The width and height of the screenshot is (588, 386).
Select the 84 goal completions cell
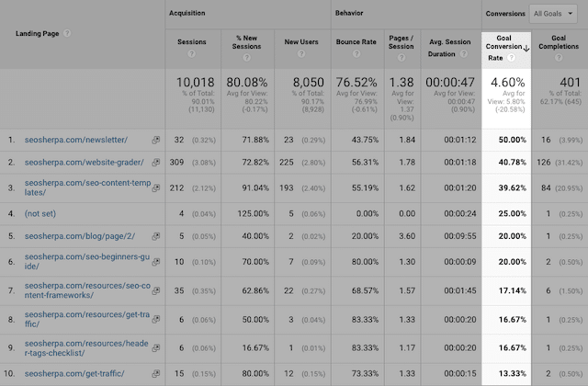[546, 187]
